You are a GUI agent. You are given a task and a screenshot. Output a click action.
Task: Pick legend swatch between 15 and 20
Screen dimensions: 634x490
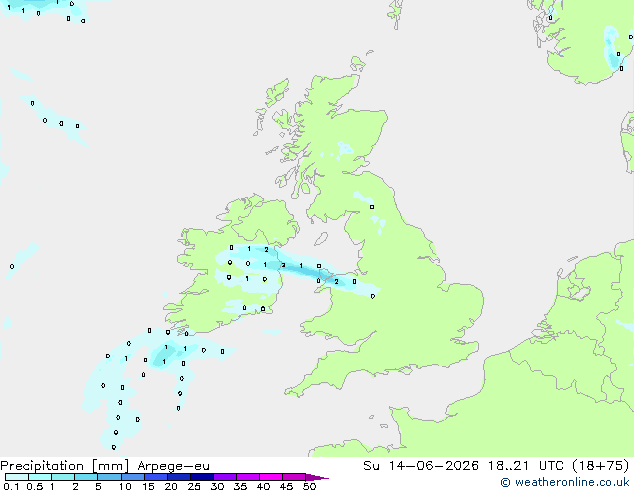coord(156,477)
